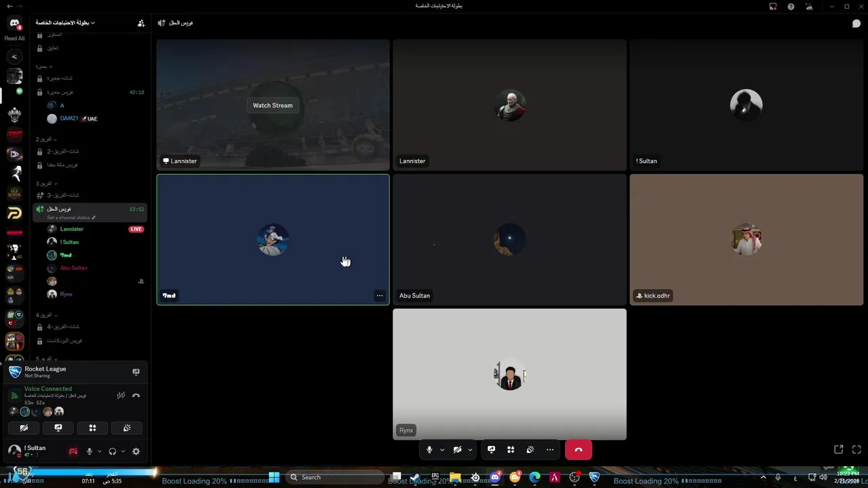868x488 pixels.
Task: Click the Windows Start button
Action: pos(274,477)
